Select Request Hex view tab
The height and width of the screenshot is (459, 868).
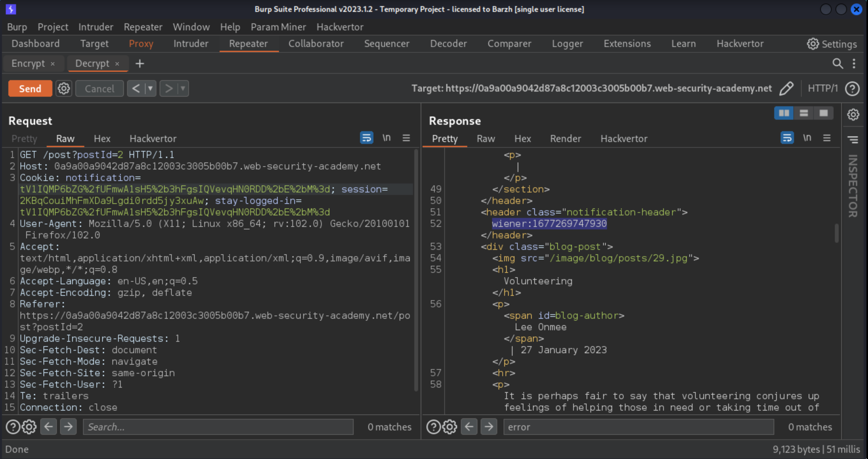pyautogui.click(x=102, y=139)
